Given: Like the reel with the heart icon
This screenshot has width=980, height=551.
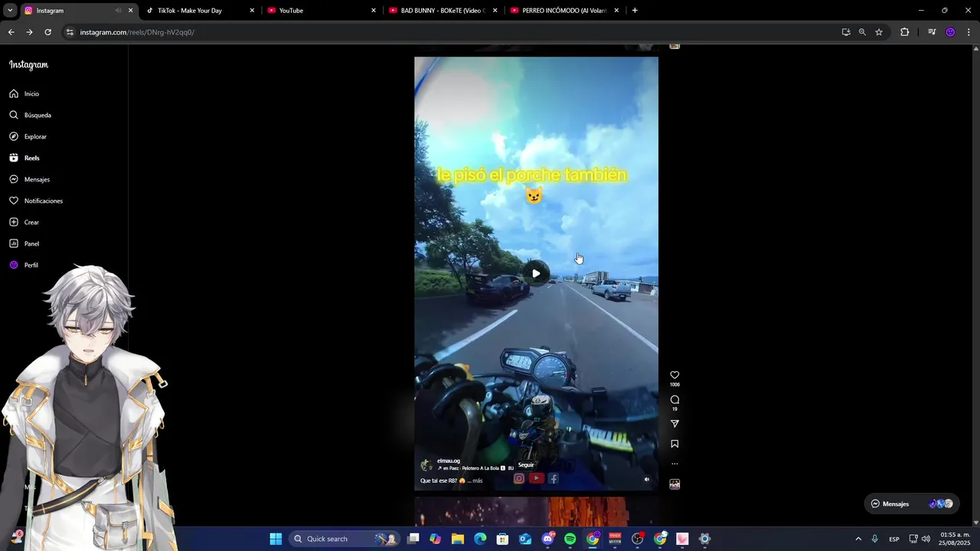Looking at the screenshot, I should 675,375.
